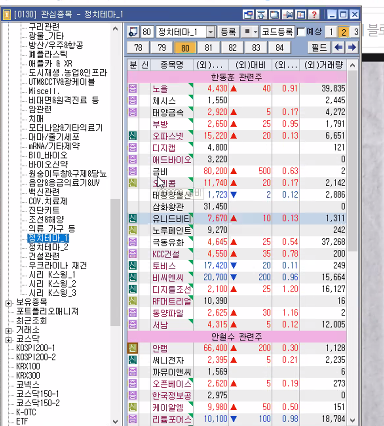Select 포트폴리오매니저 in the tree
This screenshot has width=384, height=426.
47,312
